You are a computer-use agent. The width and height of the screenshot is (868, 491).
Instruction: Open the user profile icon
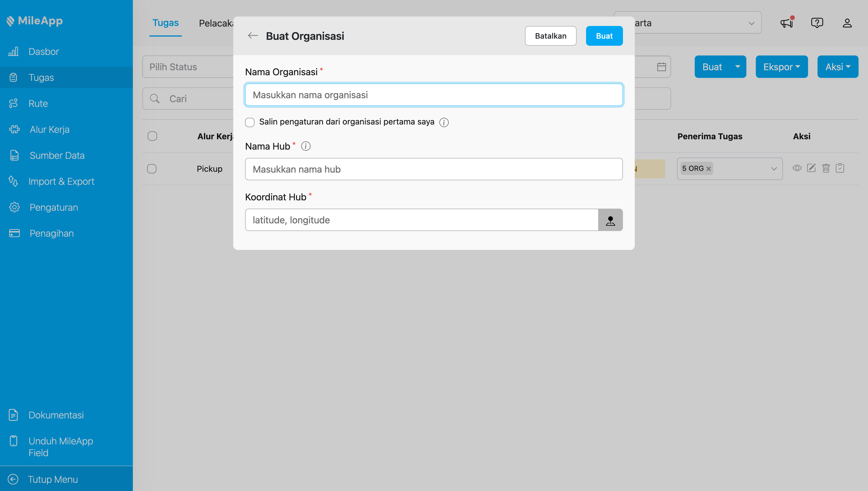coord(848,23)
